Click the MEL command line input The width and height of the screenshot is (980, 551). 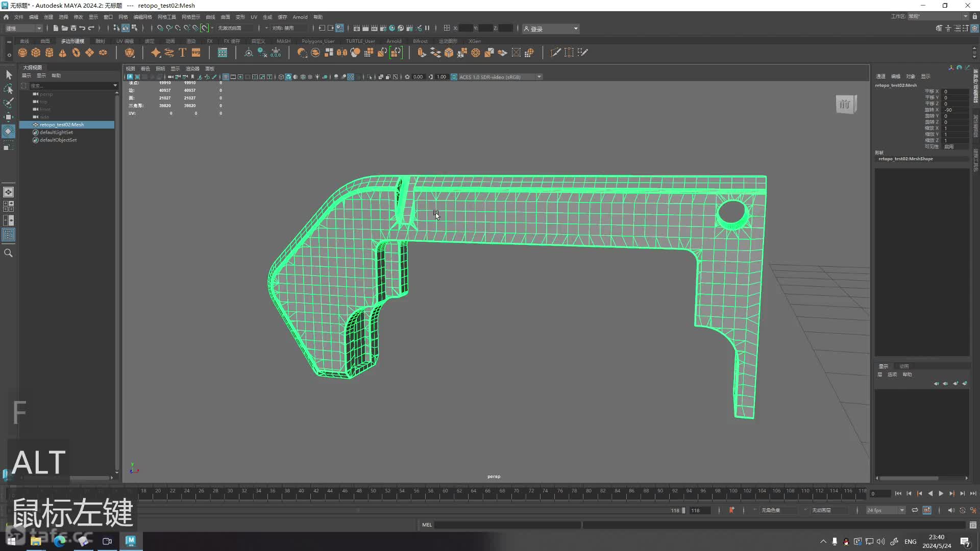click(507, 525)
